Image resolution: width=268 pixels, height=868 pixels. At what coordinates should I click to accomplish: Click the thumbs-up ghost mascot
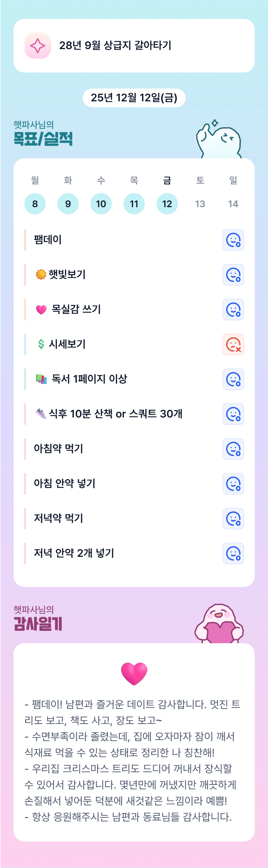[219, 140]
